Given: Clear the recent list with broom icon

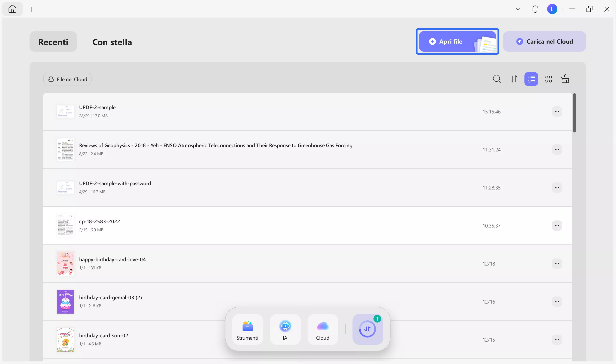Looking at the screenshot, I should [565, 79].
